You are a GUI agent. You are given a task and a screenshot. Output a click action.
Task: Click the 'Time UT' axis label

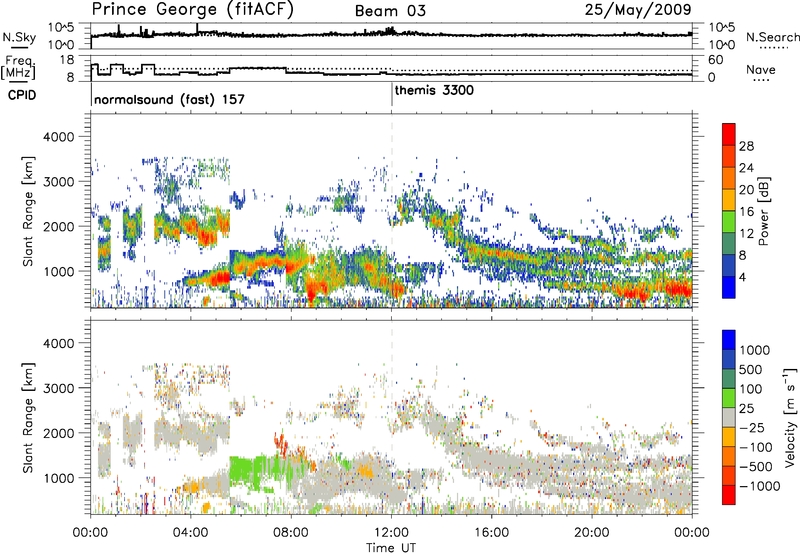click(x=391, y=547)
